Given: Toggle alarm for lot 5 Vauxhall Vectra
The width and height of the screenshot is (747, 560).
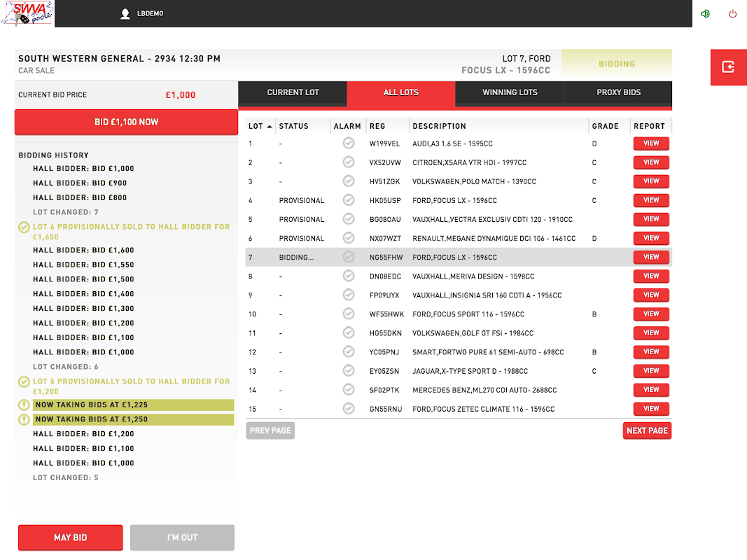Looking at the screenshot, I should pos(349,219).
